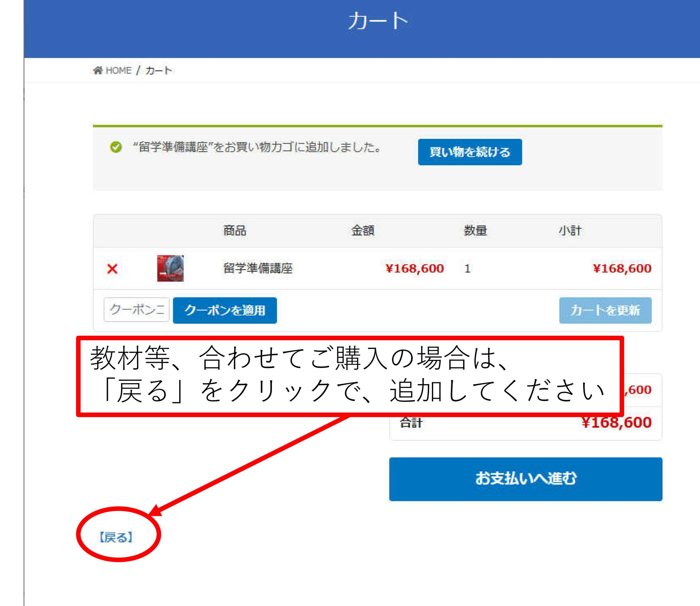This screenshot has height=606, width=700.
Task: Click the 【戻る】 link
Action: [116, 537]
